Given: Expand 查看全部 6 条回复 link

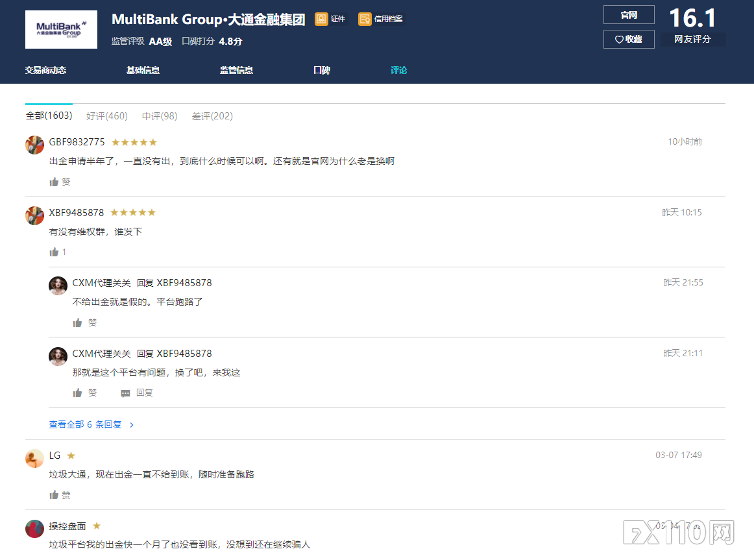Looking at the screenshot, I should (x=91, y=424).
